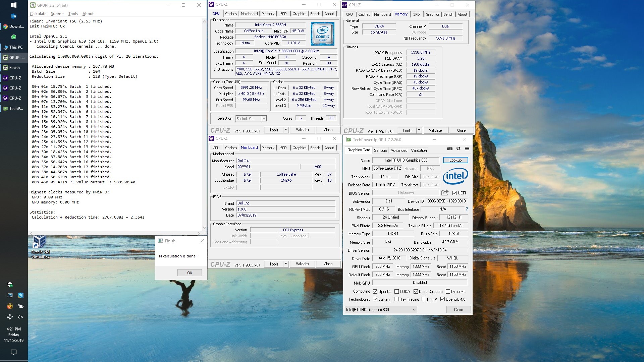Image resolution: width=644 pixels, height=362 pixels.
Task: Open the Socket #1 selection dropdown
Action: pos(251,119)
